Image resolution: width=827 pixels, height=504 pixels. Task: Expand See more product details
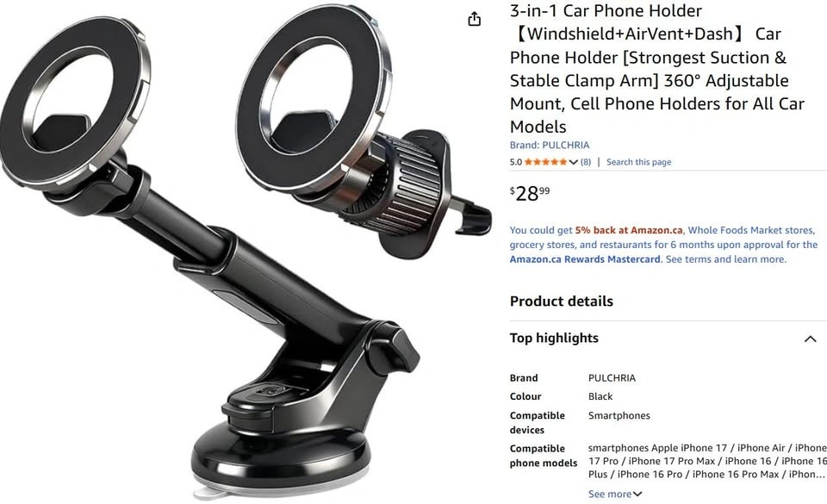pos(615,494)
